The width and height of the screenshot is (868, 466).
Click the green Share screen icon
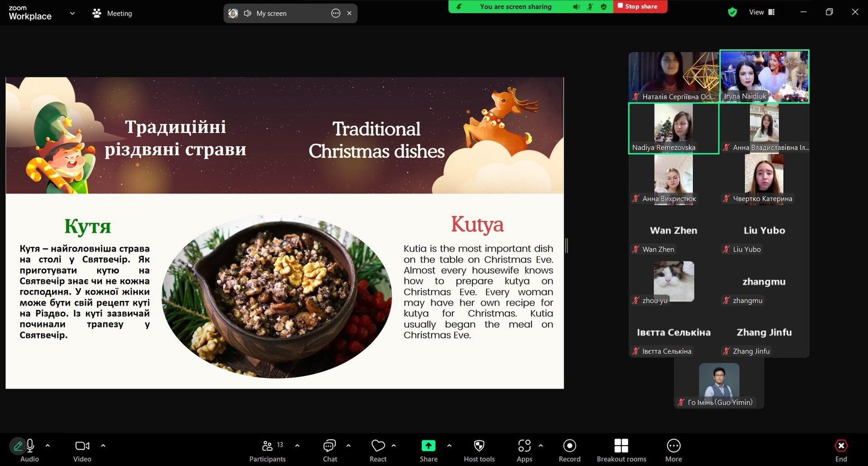click(428, 446)
